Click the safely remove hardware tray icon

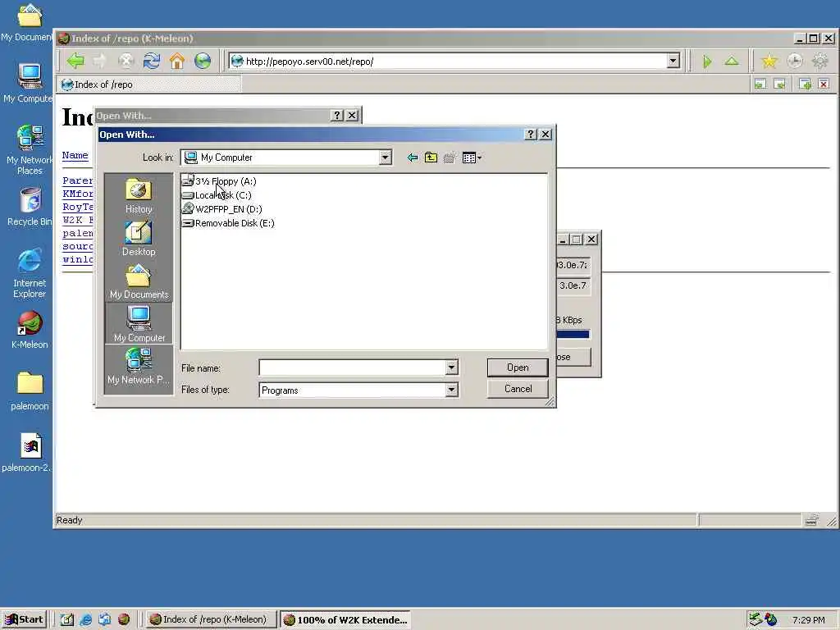click(756, 620)
